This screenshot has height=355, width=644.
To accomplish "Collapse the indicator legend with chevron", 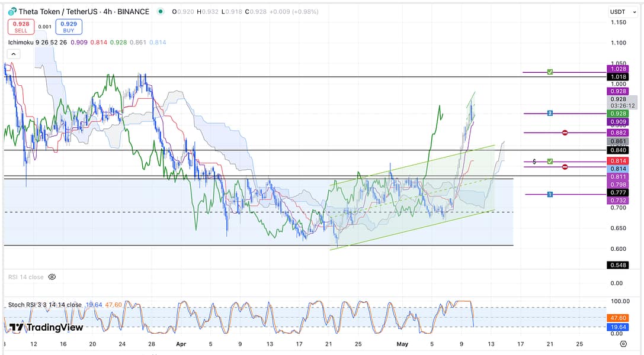I will tap(13, 54).
